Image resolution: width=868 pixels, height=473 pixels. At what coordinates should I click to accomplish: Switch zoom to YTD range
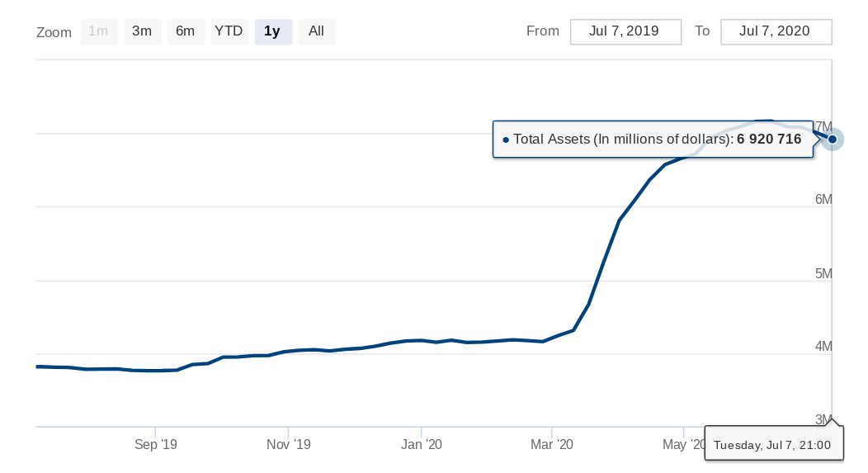point(229,31)
